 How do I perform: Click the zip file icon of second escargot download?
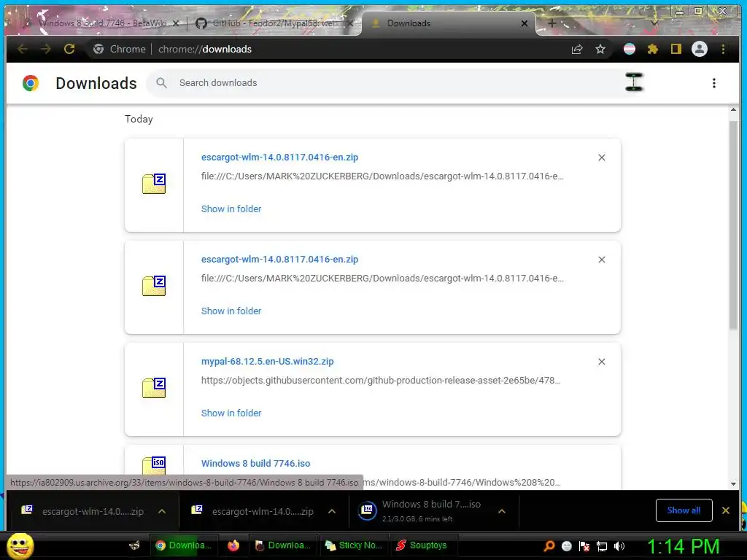coord(154,286)
